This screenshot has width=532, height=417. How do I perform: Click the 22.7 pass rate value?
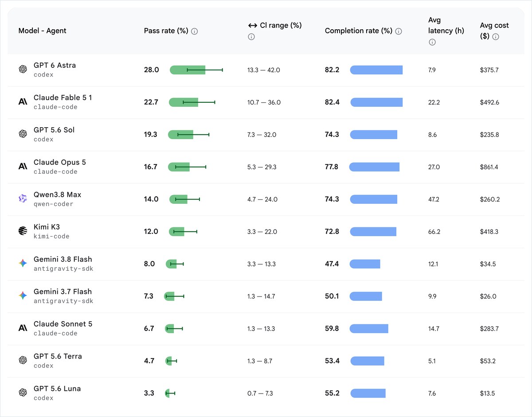click(x=151, y=102)
